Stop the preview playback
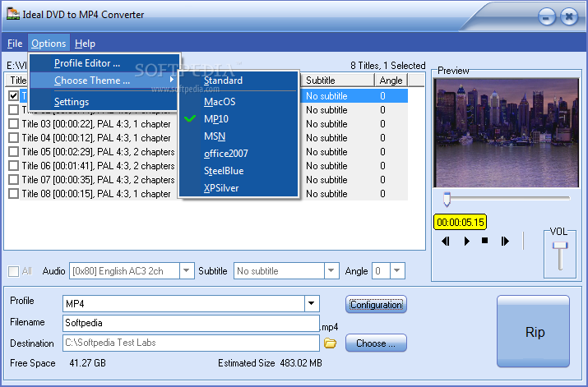588x387 pixels. [x=485, y=241]
